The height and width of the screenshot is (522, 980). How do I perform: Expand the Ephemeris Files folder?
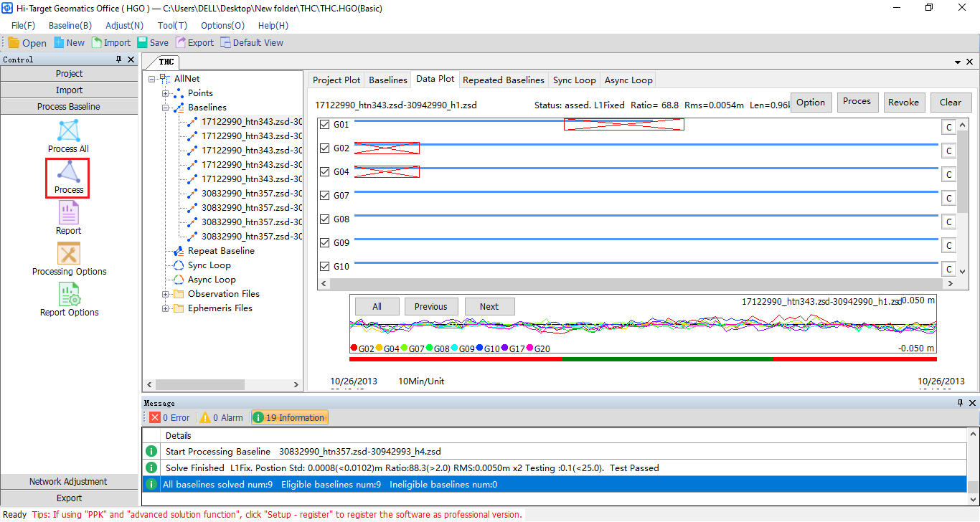[x=166, y=308]
